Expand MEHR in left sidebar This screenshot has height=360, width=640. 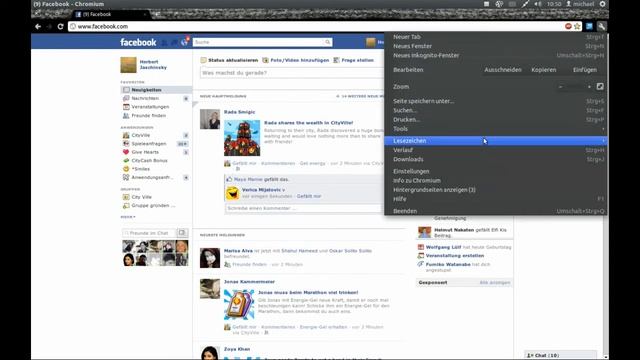[x=128, y=217]
